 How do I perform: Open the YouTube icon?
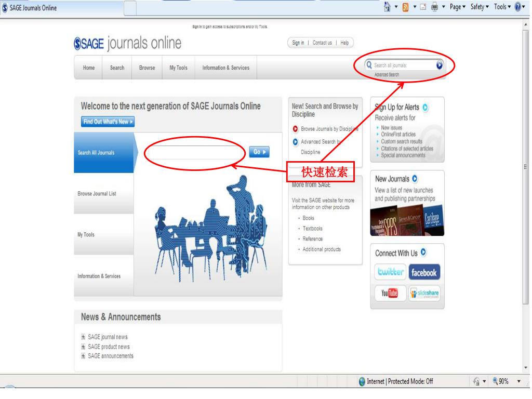pyautogui.click(x=390, y=293)
